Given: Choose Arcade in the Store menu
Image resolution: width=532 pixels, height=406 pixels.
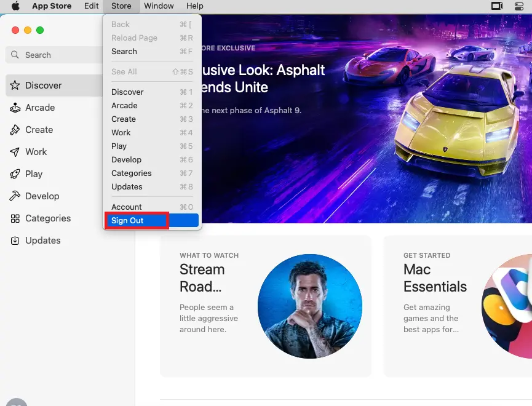Looking at the screenshot, I should point(152,106).
